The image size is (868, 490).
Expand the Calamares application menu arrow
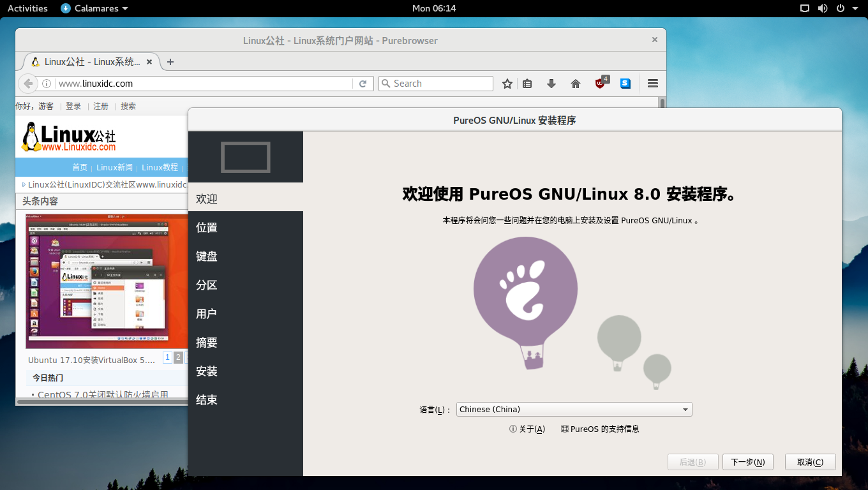[x=124, y=9]
